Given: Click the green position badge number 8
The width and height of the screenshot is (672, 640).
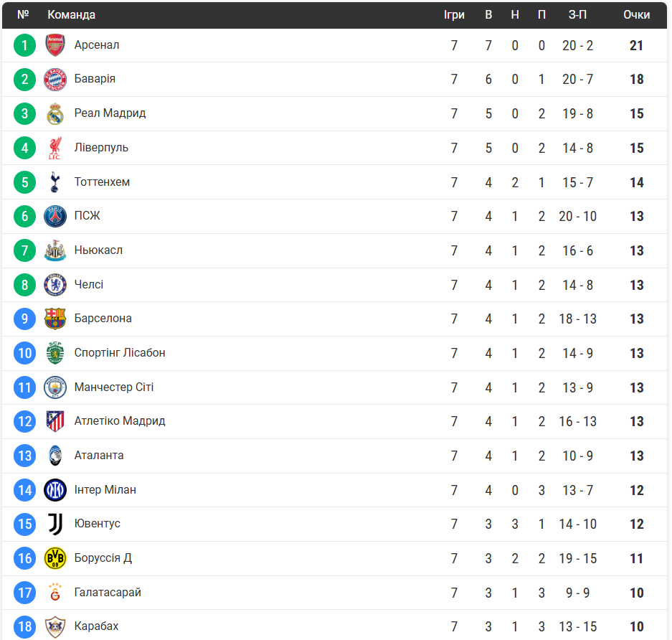Looking at the screenshot, I should (x=24, y=285).
